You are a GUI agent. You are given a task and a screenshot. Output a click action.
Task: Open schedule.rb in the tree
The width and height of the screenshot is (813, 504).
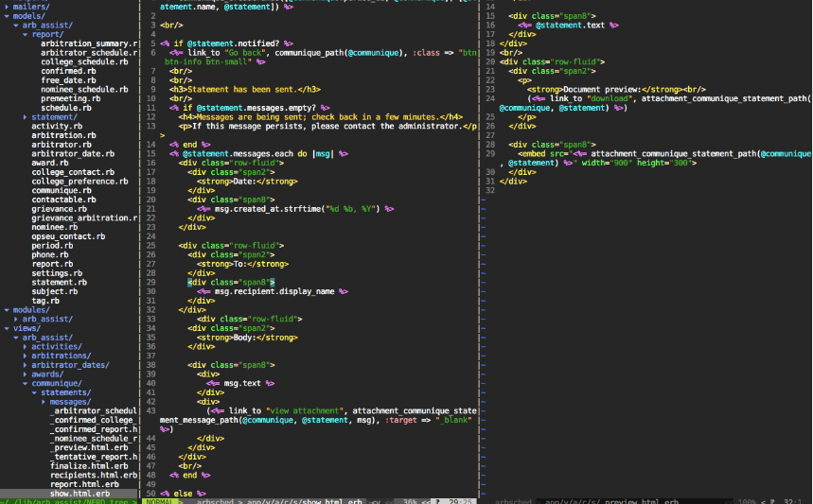tap(66, 108)
